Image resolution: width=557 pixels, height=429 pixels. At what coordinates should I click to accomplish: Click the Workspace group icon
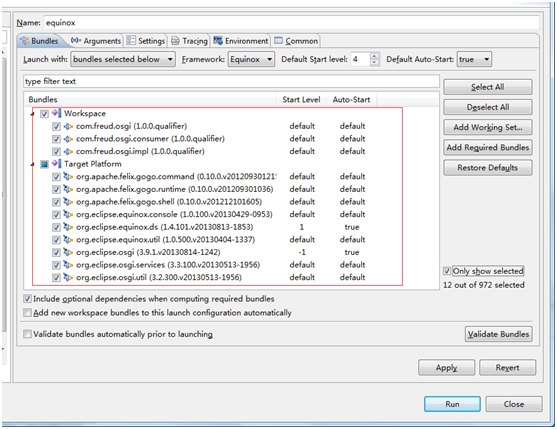[x=56, y=113]
